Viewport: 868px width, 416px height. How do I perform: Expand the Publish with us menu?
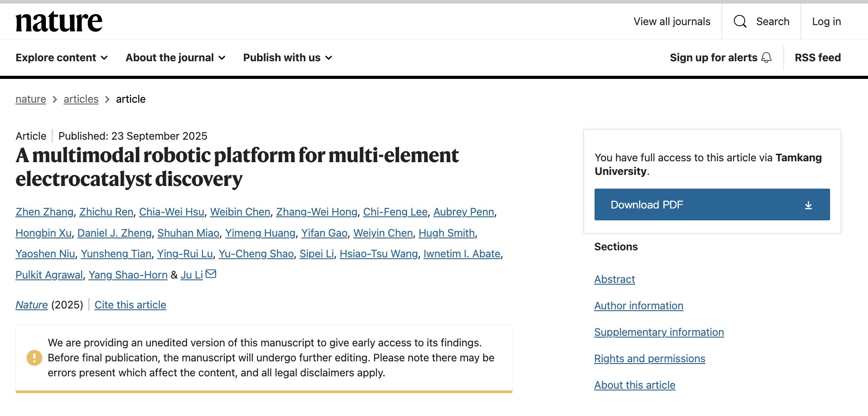point(287,58)
